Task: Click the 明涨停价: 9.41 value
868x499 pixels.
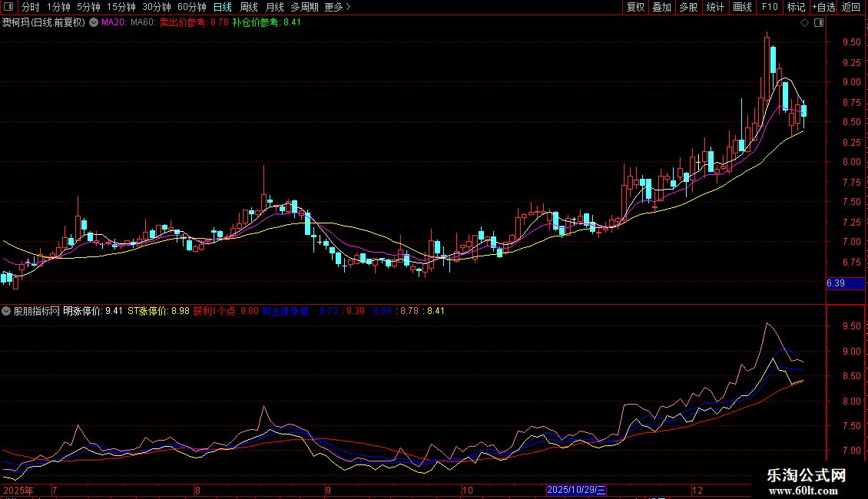Action: click(x=93, y=311)
